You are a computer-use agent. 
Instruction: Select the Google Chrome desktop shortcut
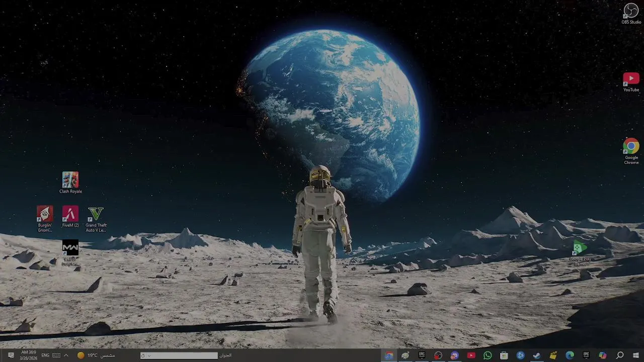point(631,151)
